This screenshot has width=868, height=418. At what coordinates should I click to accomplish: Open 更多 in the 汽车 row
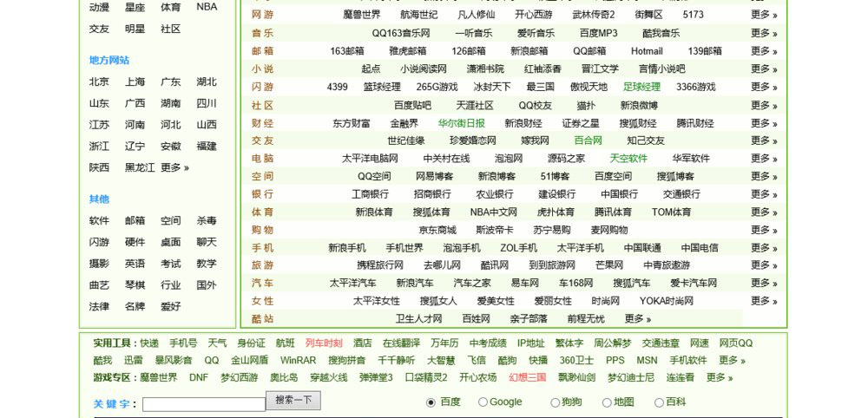(764, 284)
